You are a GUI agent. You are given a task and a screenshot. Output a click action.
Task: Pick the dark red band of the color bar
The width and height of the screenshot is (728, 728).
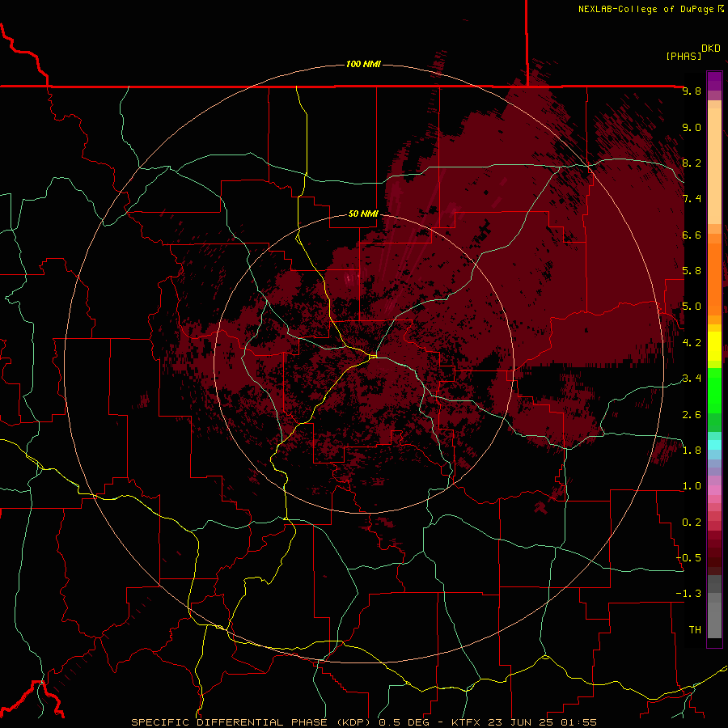(714, 552)
